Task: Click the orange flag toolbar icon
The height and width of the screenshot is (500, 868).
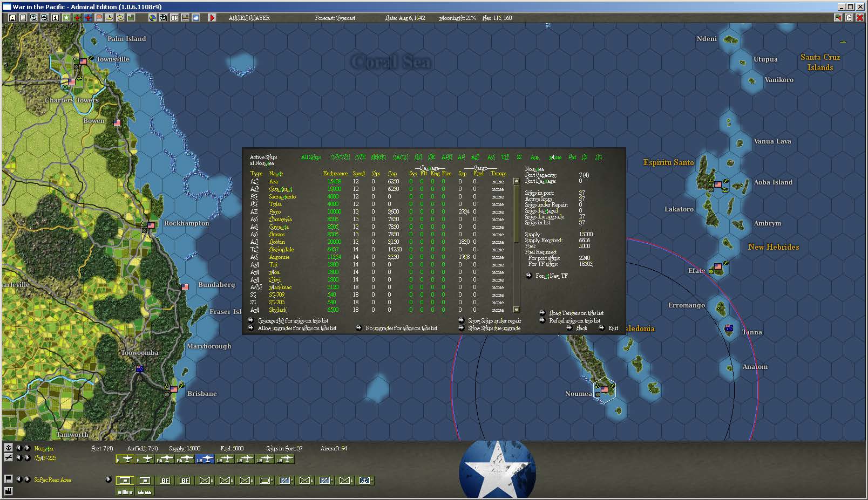Action: coord(99,18)
